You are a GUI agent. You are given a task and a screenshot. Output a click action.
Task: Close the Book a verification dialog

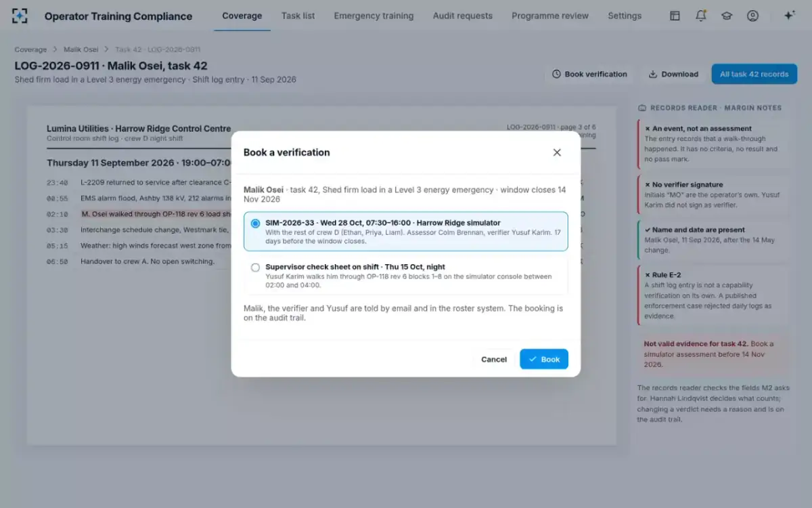(557, 152)
